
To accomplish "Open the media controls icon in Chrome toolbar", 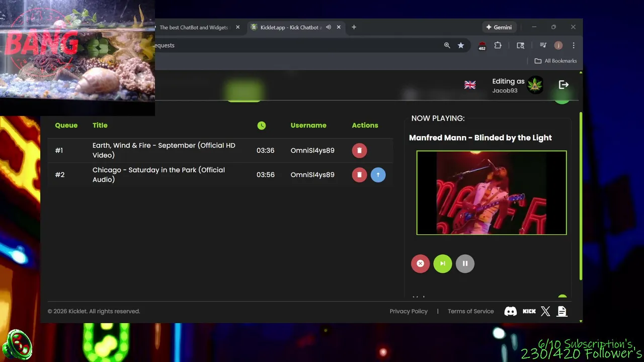I will 543,45.
